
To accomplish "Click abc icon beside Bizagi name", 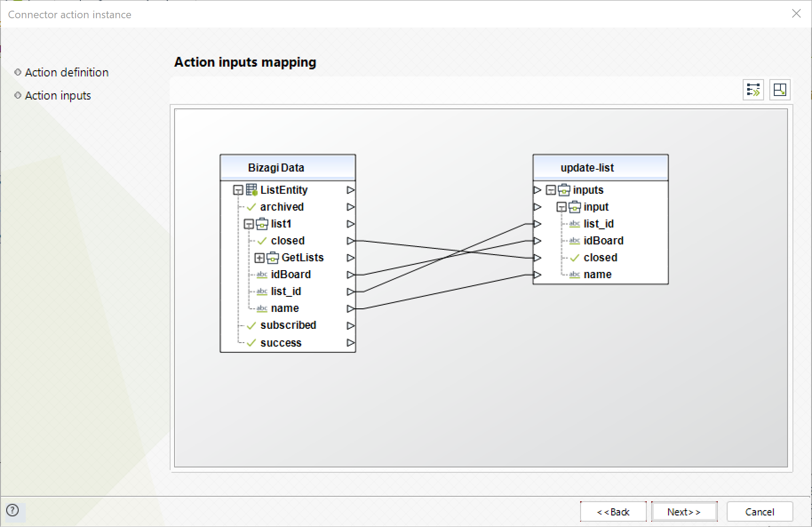I will [262, 308].
